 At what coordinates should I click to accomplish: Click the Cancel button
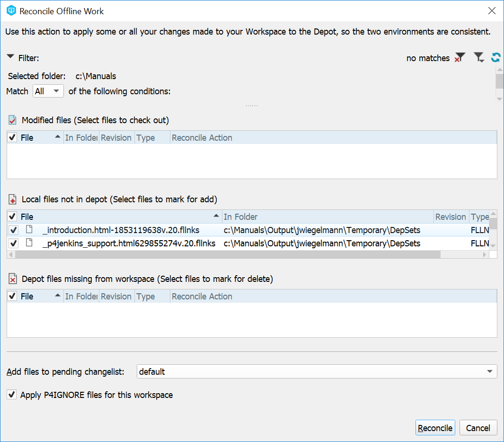[478, 428]
